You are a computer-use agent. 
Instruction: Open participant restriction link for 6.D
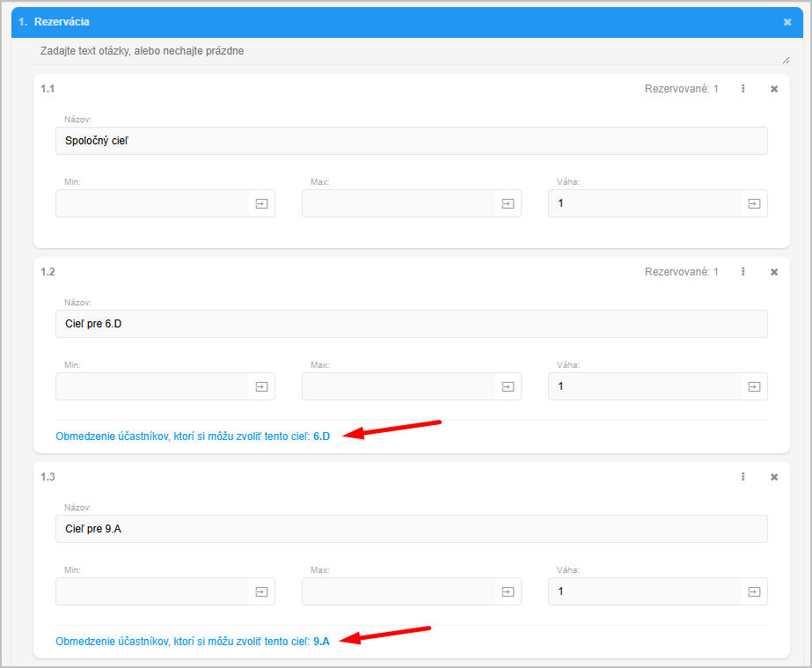192,436
